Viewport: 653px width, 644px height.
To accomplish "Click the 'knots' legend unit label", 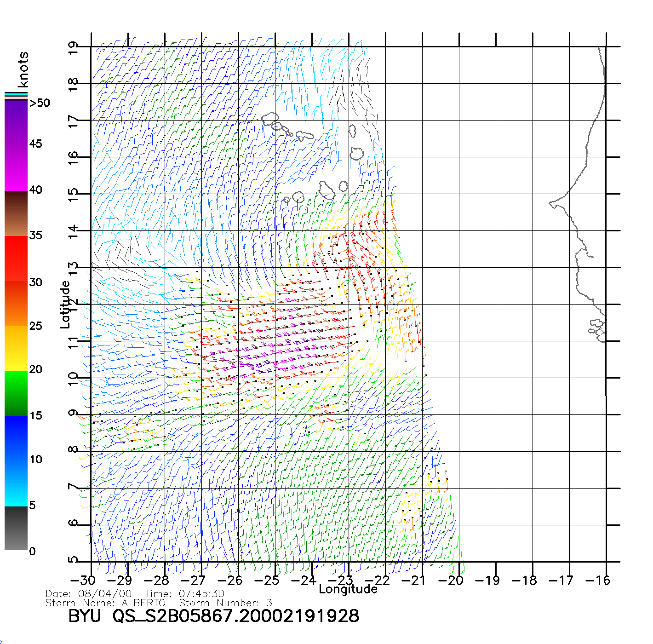I will [x=23, y=69].
